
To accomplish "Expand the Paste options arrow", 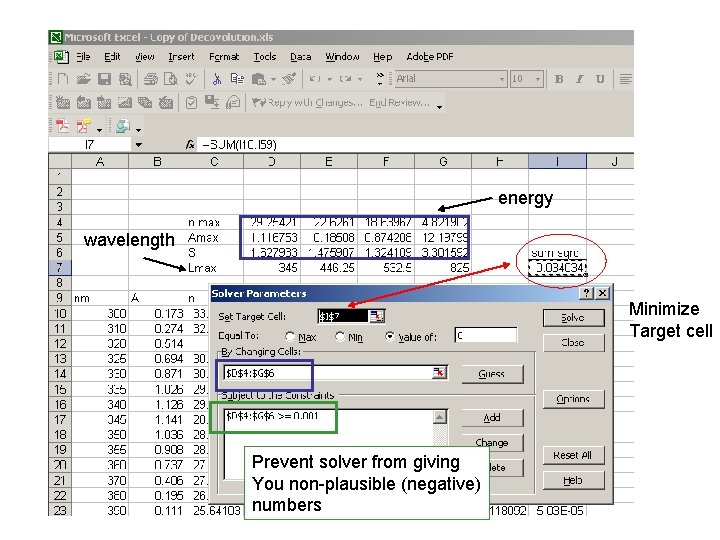I will pyautogui.click(x=273, y=80).
